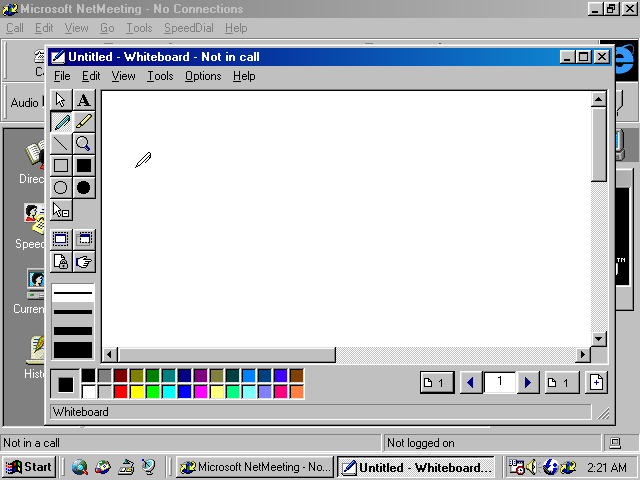
Task: Select the Filled Ellipse tool
Action: click(x=84, y=188)
